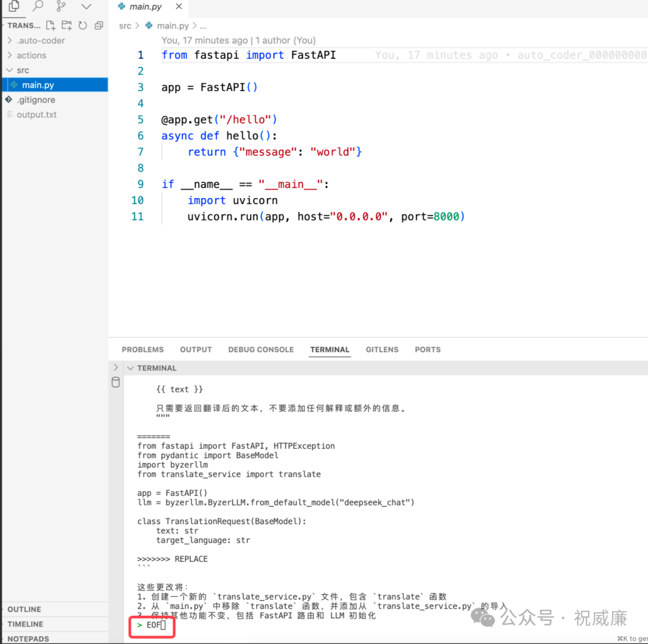Click the breadcrumb ellipsis segment
This screenshot has height=644, width=648.
(x=203, y=26)
